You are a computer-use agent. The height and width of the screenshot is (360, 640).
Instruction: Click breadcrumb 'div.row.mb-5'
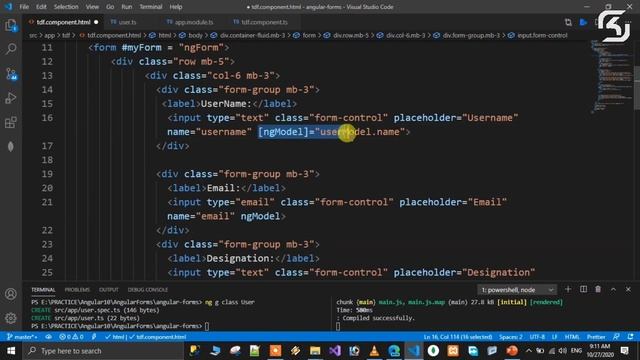tap(350, 36)
